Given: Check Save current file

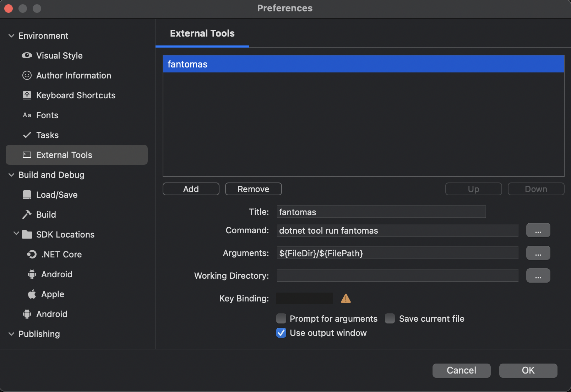Looking at the screenshot, I should click(390, 318).
